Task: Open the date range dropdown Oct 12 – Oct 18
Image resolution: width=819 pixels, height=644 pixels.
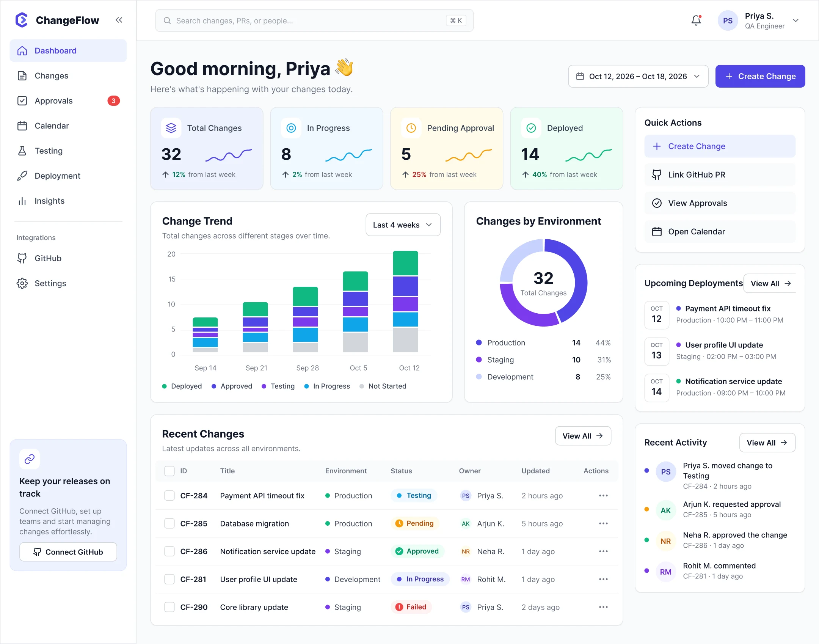Action: (x=638, y=76)
